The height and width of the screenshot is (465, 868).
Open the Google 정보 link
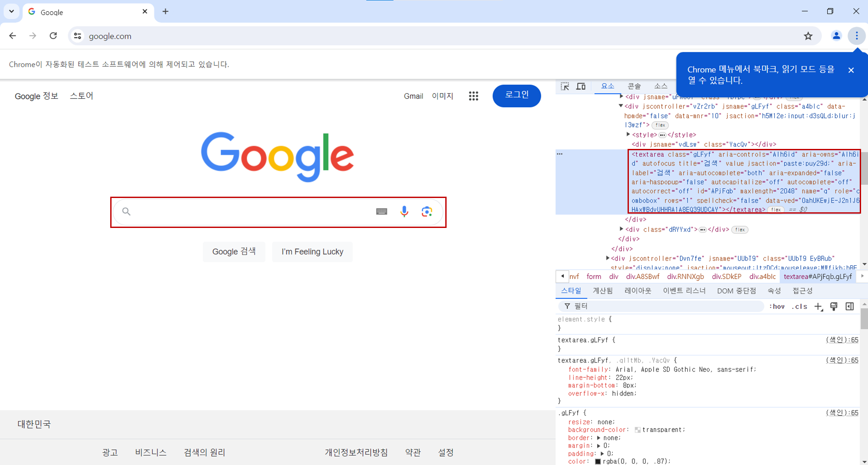pyautogui.click(x=36, y=96)
